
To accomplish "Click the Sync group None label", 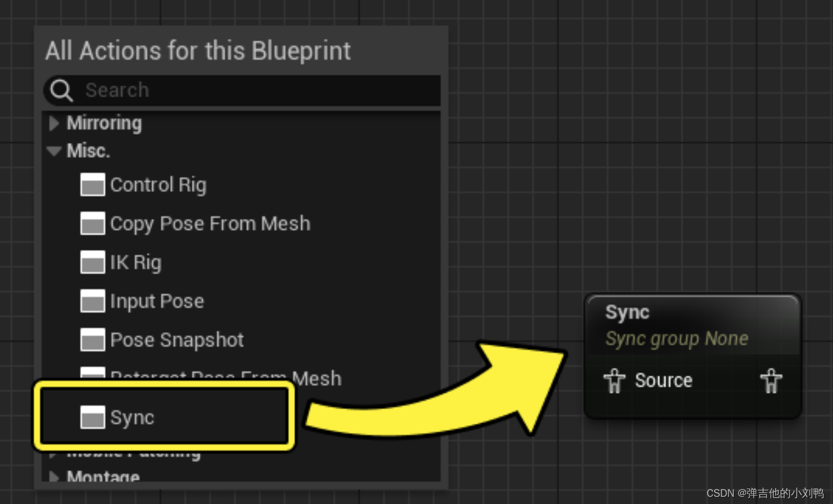I will click(x=677, y=338).
